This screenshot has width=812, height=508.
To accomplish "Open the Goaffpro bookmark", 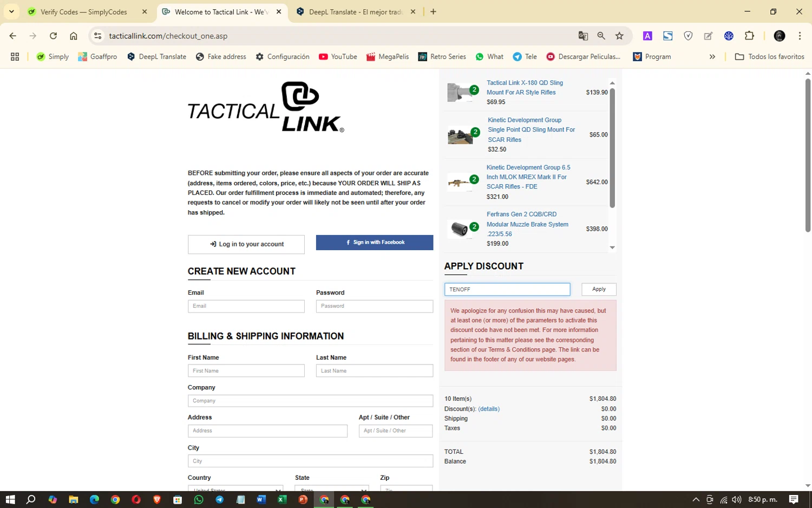I will click(97, 56).
